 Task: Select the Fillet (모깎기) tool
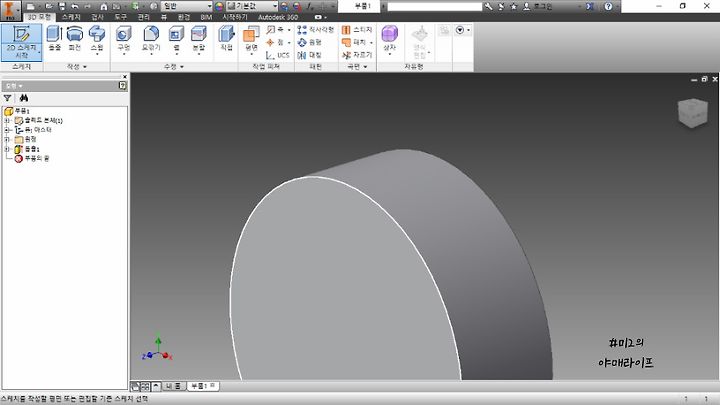(151, 39)
